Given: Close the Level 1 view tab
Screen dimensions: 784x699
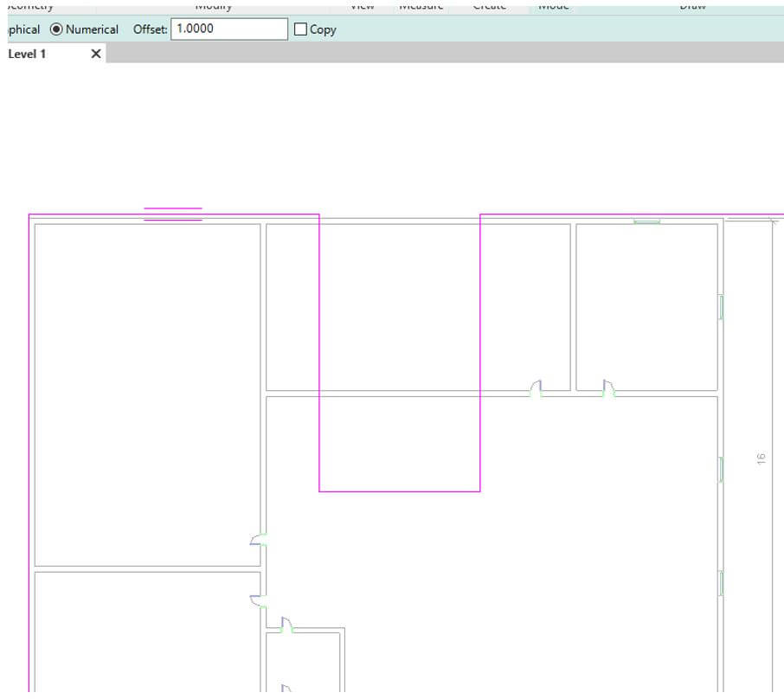Looking at the screenshot, I should [x=96, y=54].
